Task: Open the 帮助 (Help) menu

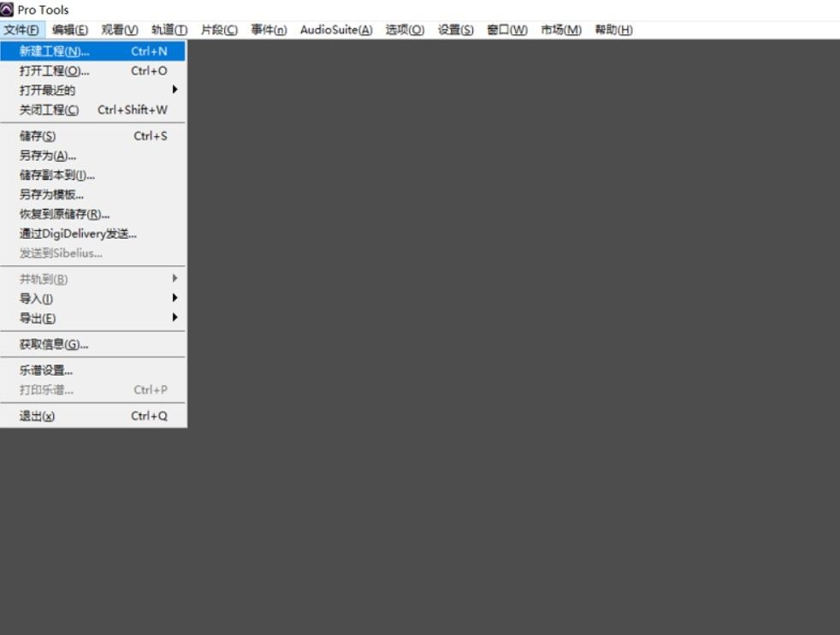Action: [x=613, y=30]
